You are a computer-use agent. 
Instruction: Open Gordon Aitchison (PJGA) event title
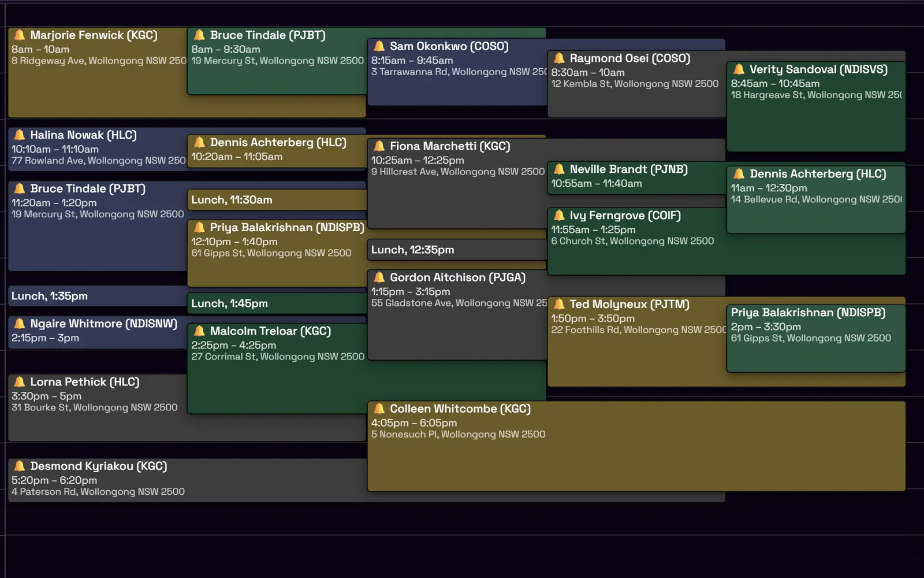pos(457,277)
